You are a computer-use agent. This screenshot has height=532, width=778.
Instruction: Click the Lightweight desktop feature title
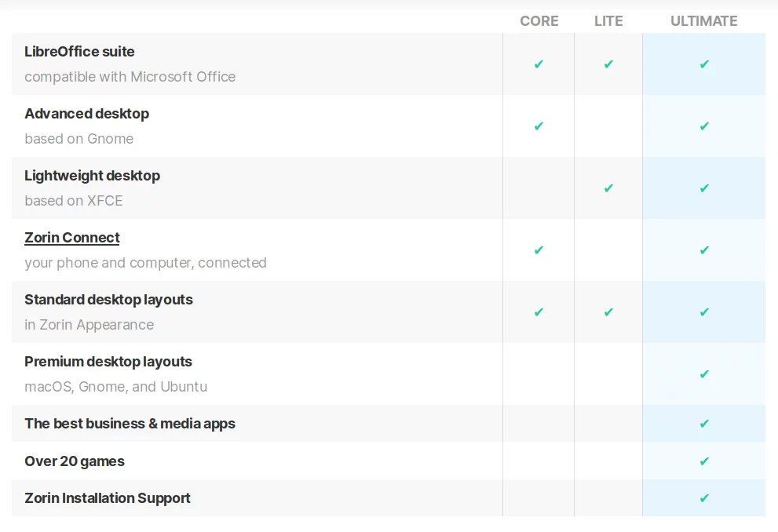click(x=92, y=176)
